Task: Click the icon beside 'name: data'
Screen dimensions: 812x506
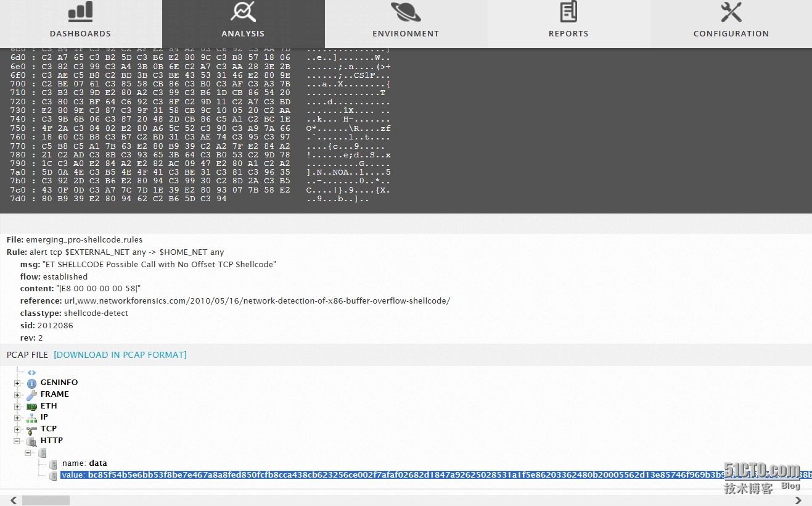Action: click(54, 464)
